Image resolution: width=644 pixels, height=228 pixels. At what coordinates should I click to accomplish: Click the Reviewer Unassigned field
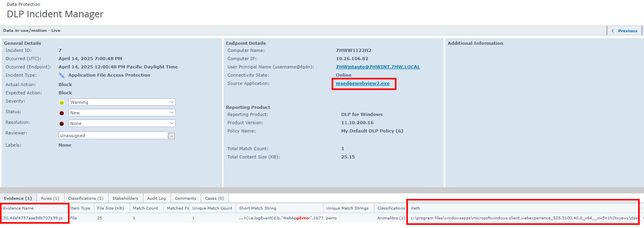tap(113, 136)
